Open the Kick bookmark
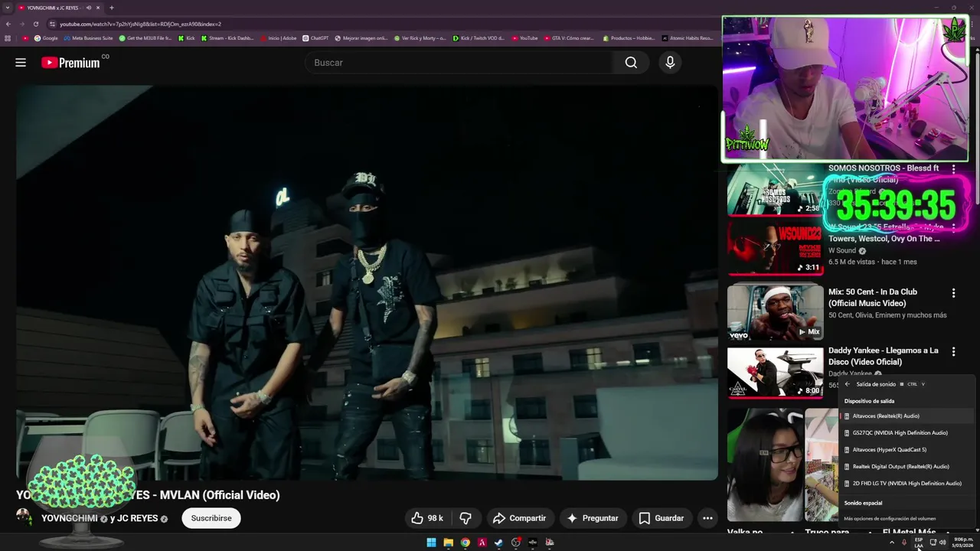 coord(187,37)
